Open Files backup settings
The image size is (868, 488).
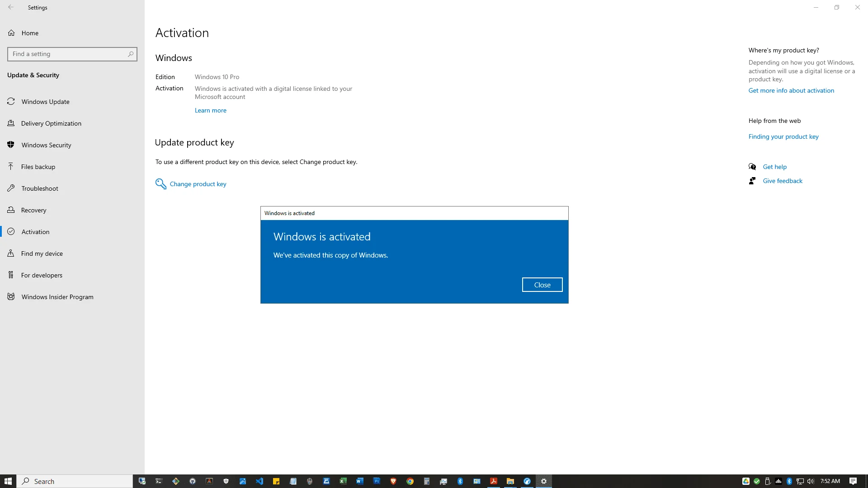(x=72, y=167)
